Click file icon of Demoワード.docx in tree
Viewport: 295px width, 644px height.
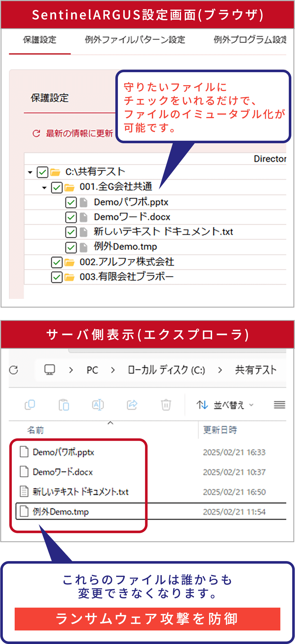pyautogui.click(x=83, y=217)
